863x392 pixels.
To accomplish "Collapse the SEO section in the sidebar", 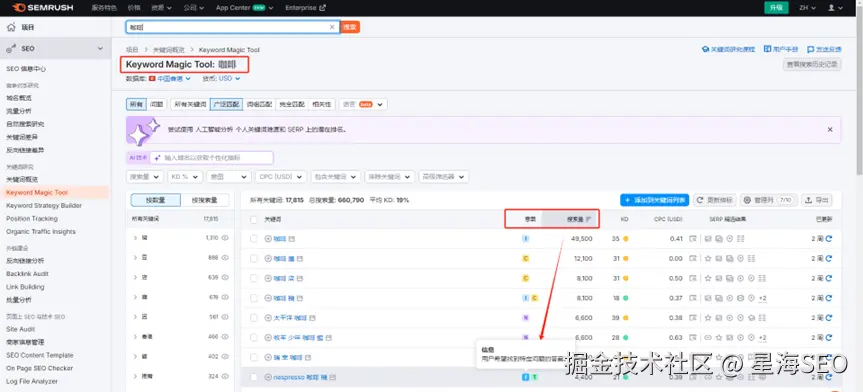I will click(x=100, y=48).
